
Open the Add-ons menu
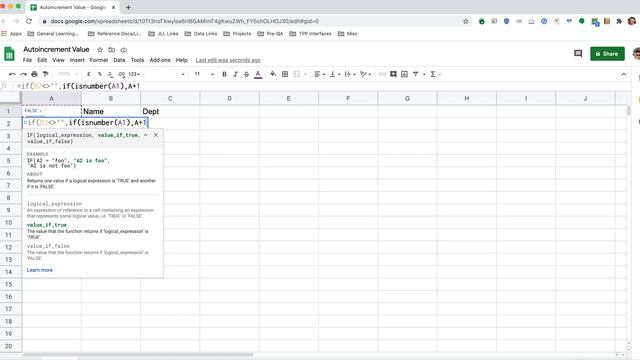coord(160,60)
